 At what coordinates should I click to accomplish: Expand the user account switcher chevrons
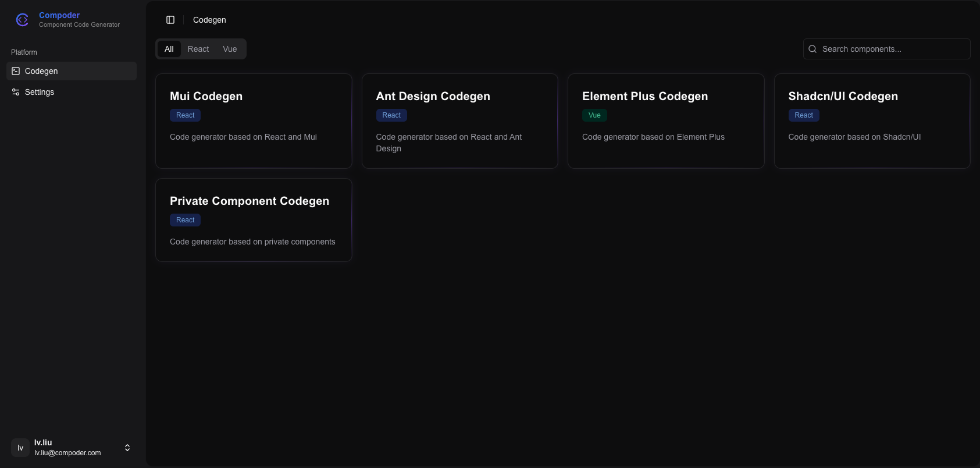coord(127,448)
